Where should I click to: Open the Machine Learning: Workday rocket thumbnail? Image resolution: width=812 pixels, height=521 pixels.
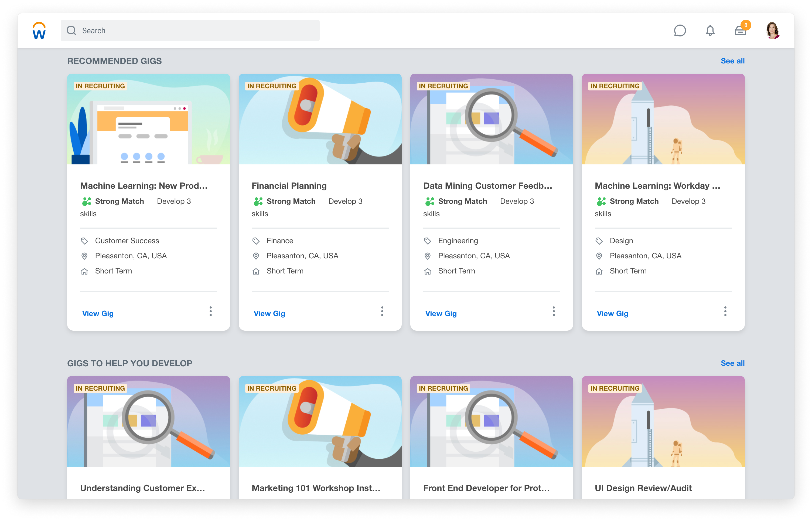663,119
